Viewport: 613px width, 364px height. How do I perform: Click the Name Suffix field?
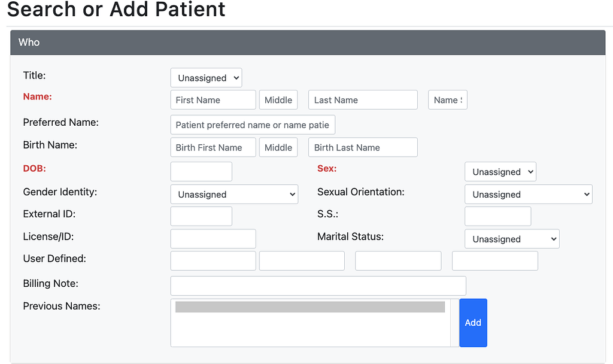(x=447, y=99)
